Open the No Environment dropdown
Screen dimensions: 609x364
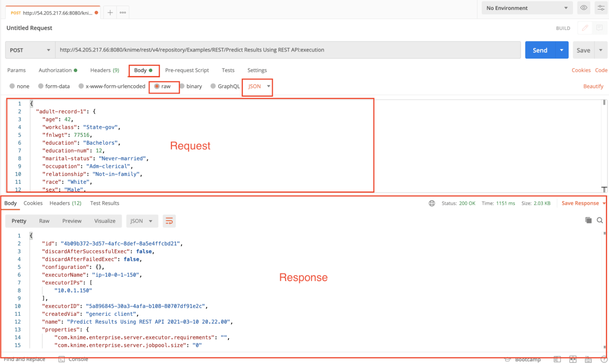pyautogui.click(x=527, y=8)
